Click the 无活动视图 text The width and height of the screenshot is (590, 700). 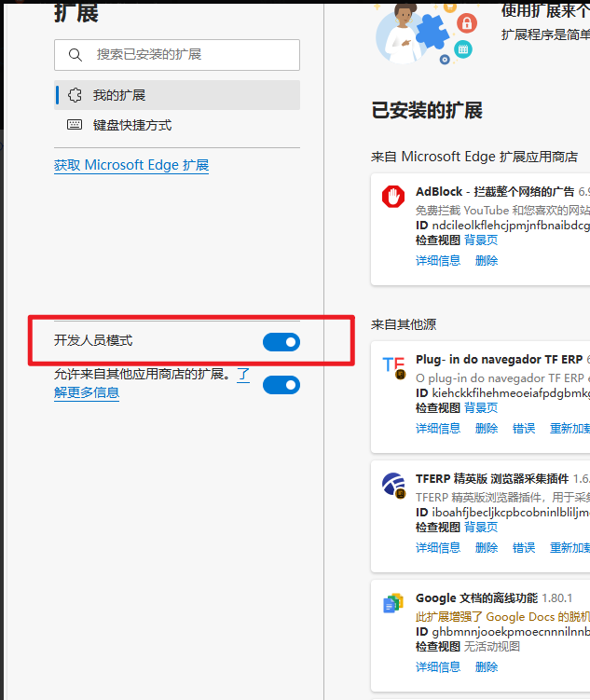coord(492,647)
